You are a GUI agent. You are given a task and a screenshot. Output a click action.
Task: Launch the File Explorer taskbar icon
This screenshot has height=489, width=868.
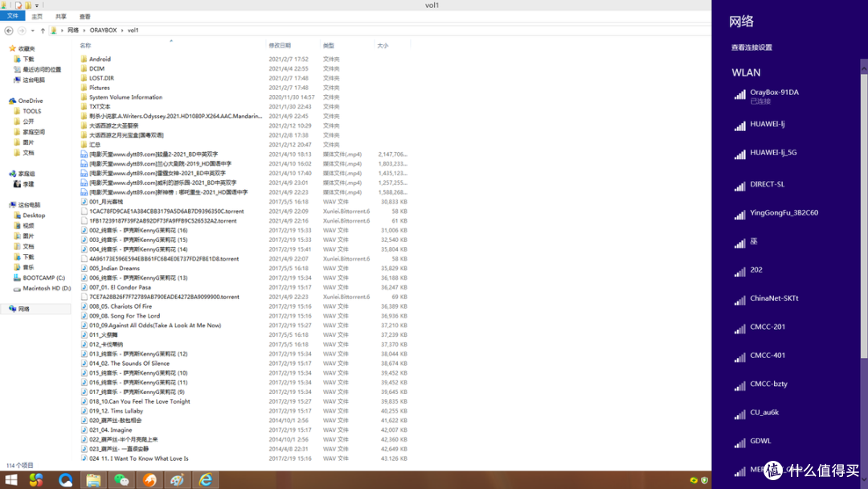coord(93,480)
